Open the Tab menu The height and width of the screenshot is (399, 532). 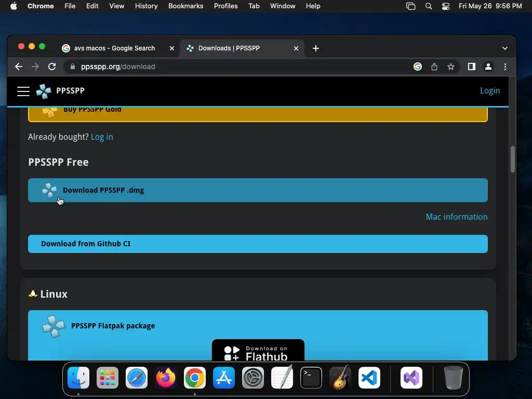(x=254, y=6)
